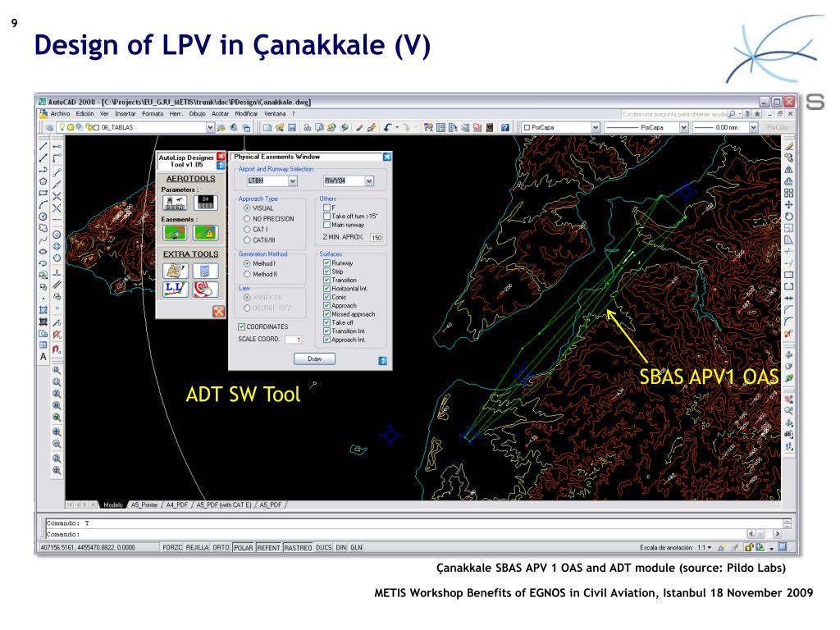Click the SCALE COORD. input field
The image size is (840, 630).
(x=294, y=340)
